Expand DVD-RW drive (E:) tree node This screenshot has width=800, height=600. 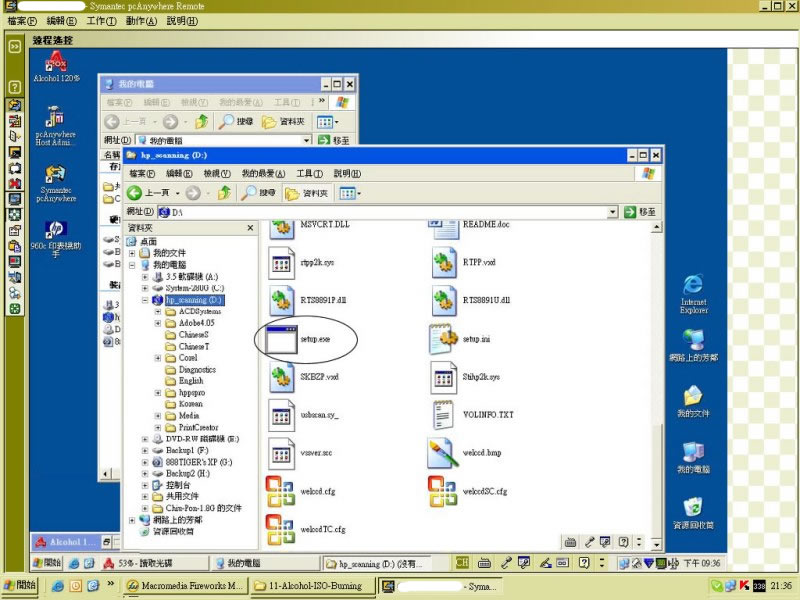pyautogui.click(x=145, y=439)
